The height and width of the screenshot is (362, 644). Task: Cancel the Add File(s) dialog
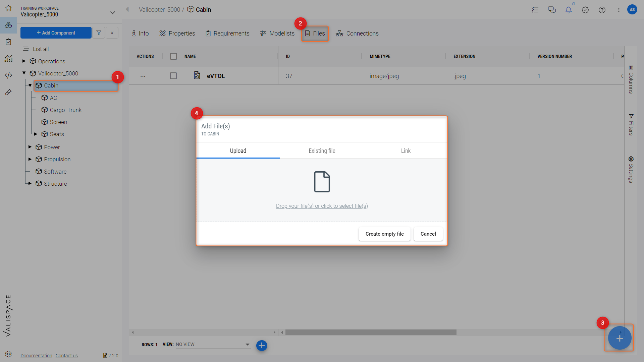pyautogui.click(x=428, y=234)
